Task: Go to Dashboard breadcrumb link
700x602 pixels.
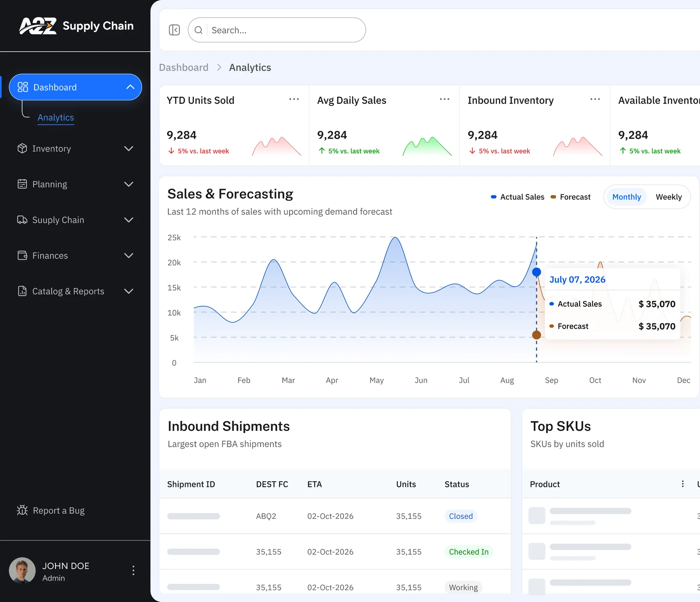Action: [184, 67]
